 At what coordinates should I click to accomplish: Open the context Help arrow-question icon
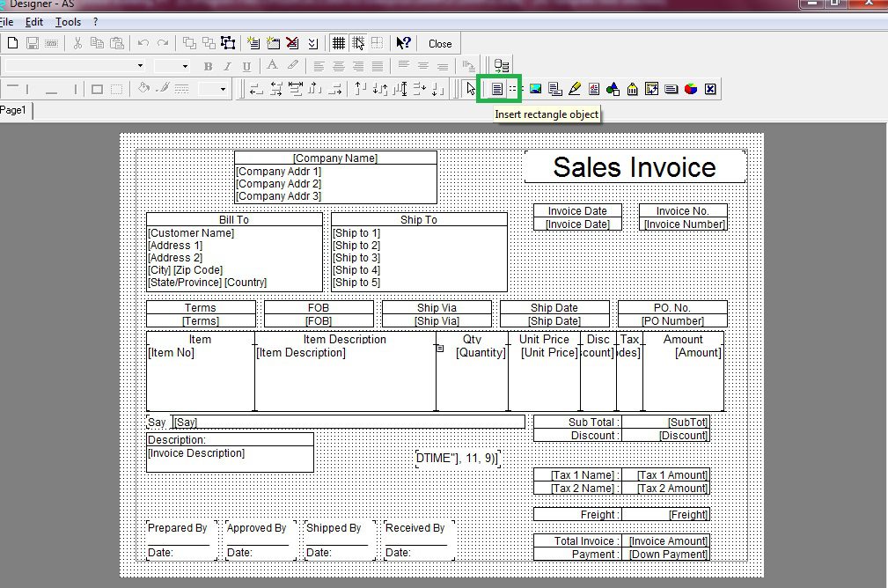coord(403,43)
